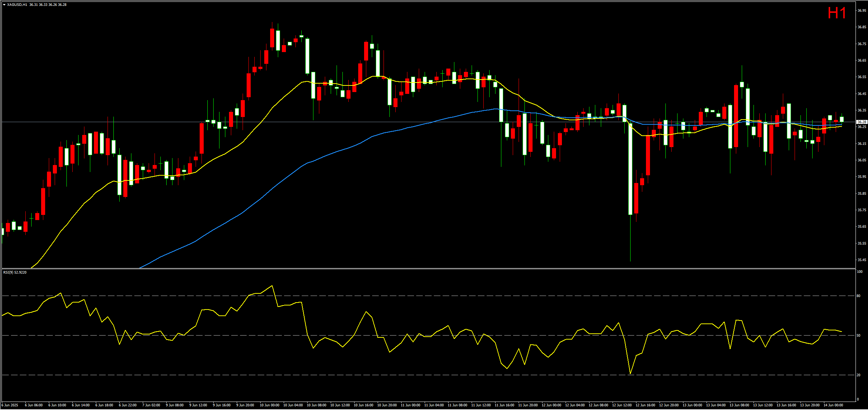Image resolution: width=868 pixels, height=410 pixels.
Task: Click the 10 Jun 00:00 time label
Action: coord(269,405)
